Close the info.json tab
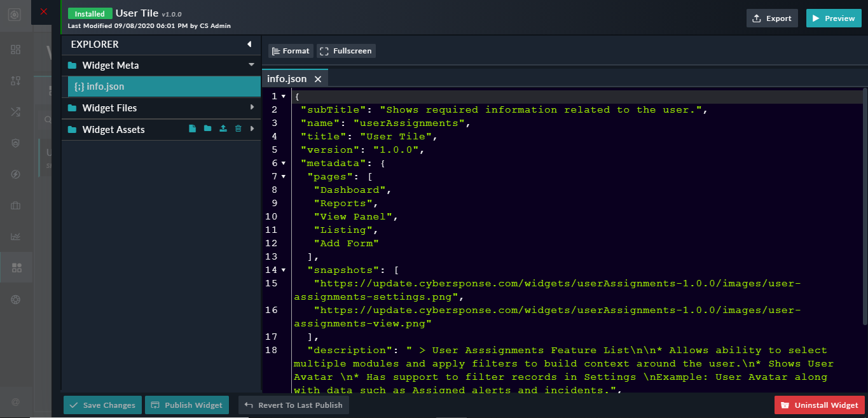This screenshot has height=418, width=868. 317,78
